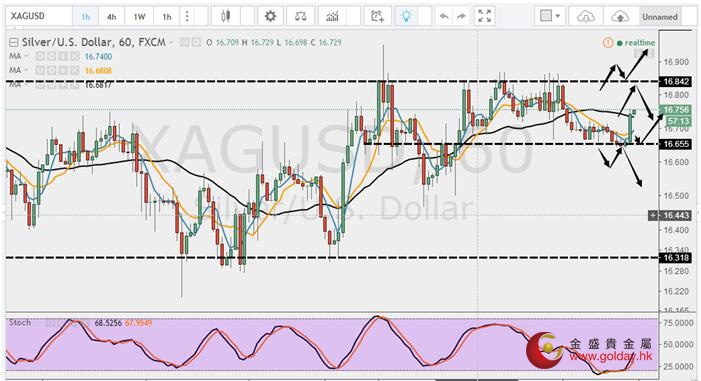Load chart layout from cloud
This screenshot has height=381, width=701.
click(586, 17)
